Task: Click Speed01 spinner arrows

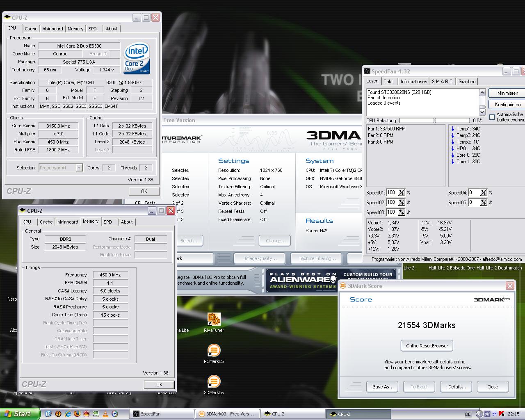Action: 402,192
